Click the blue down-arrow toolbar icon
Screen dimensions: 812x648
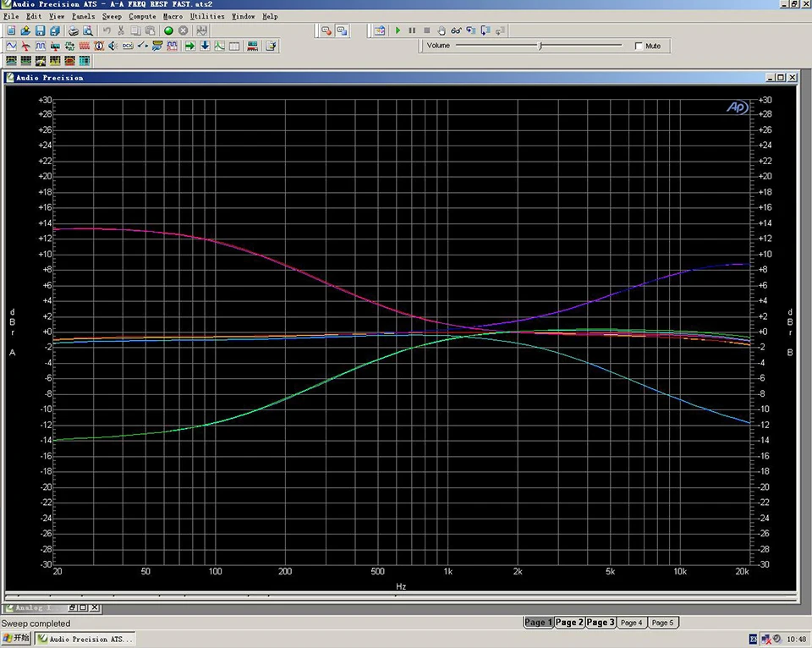(x=205, y=46)
